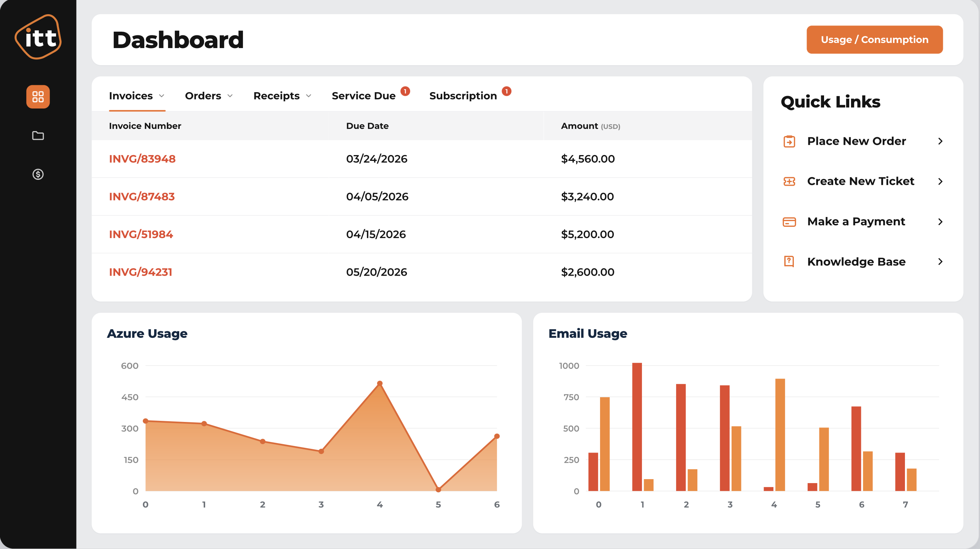
Task: Click tall orange Email Usage bar at 4
Action: coord(780,435)
